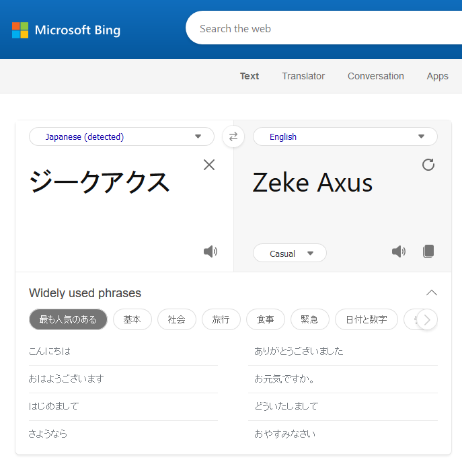This screenshot has width=462, height=476.
Task: Open the Japanese (detected) source language dropdown
Action: pyautogui.click(x=122, y=136)
